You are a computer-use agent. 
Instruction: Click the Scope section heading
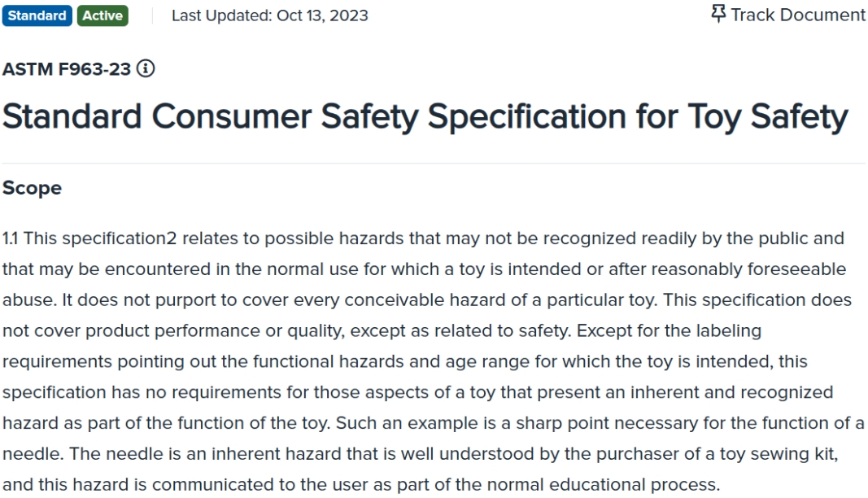(x=32, y=188)
